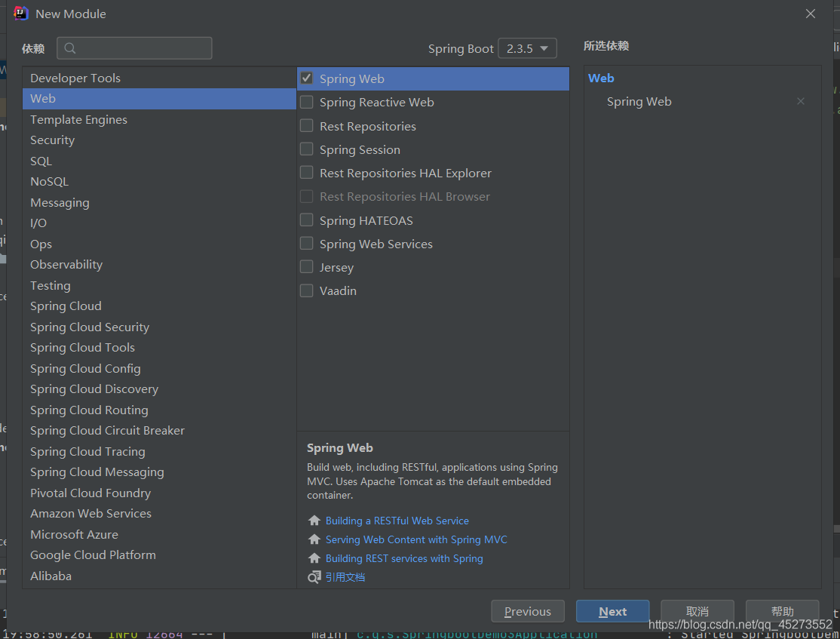Click the 取消 cancel button

pos(697,611)
